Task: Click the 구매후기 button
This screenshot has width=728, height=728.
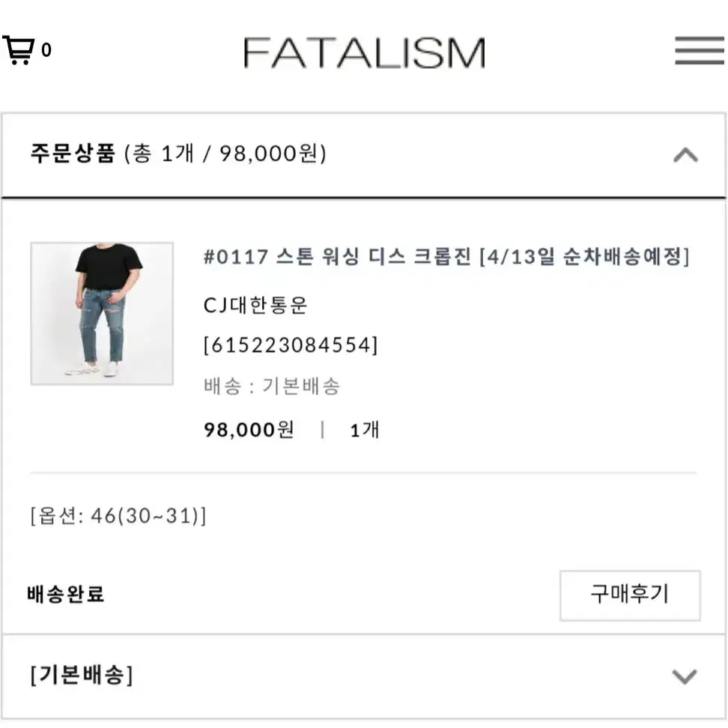Action: tap(630, 595)
